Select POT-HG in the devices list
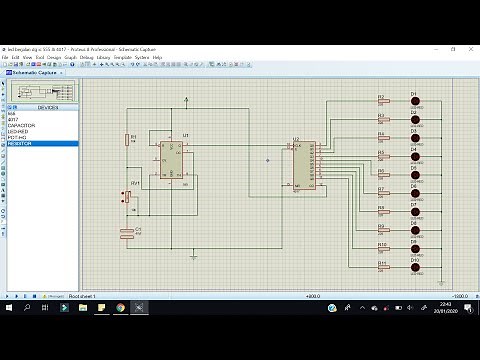The width and height of the screenshot is (480, 360). [x=43, y=137]
